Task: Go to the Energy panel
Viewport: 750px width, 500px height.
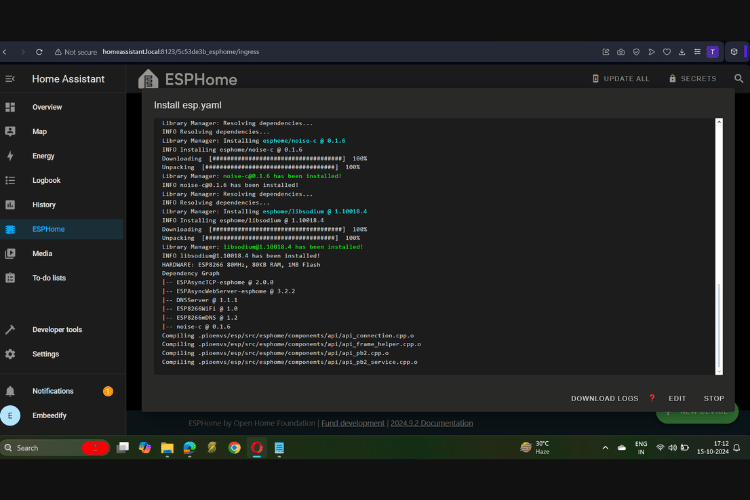Action: (x=43, y=156)
